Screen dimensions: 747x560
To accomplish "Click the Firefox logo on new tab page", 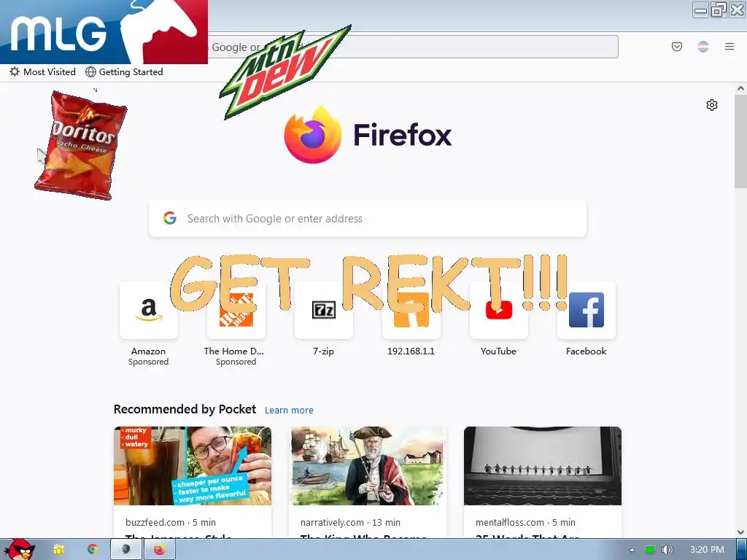I will point(313,134).
